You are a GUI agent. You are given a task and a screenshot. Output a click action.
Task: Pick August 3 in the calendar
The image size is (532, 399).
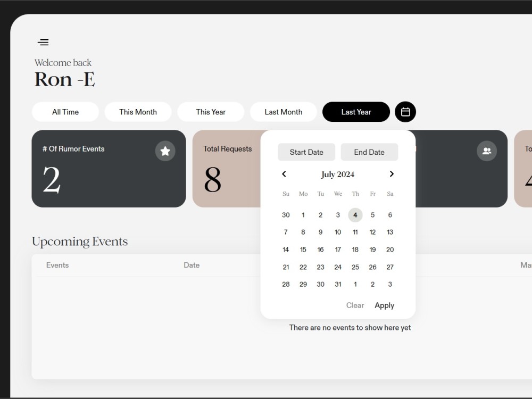390,284
